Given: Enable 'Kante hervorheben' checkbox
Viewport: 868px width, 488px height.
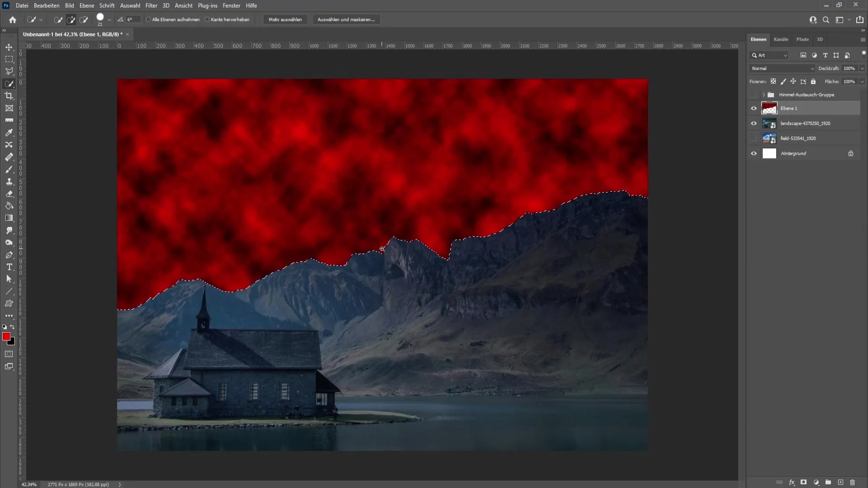Looking at the screenshot, I should coord(207,19).
